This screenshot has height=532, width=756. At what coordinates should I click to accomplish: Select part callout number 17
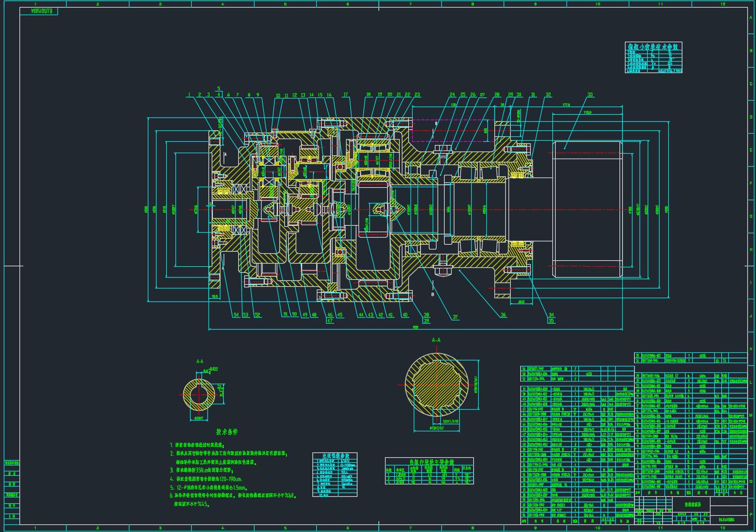[x=346, y=95]
